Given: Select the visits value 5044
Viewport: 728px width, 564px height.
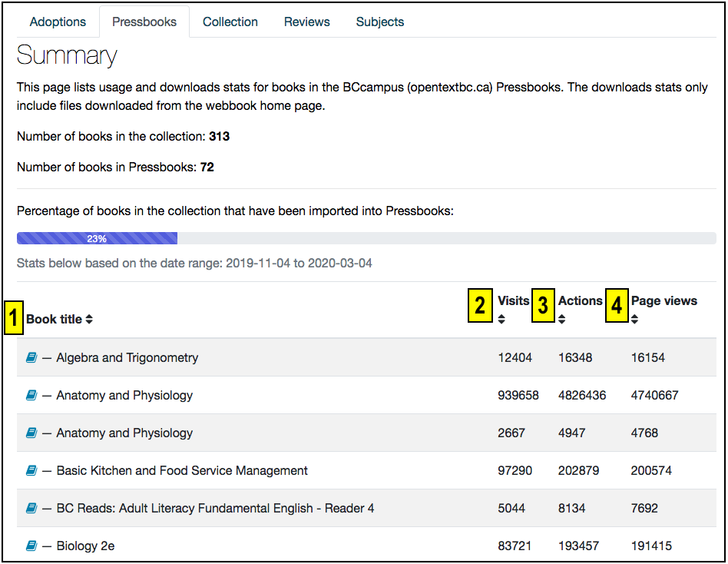Looking at the screenshot, I should [x=511, y=508].
